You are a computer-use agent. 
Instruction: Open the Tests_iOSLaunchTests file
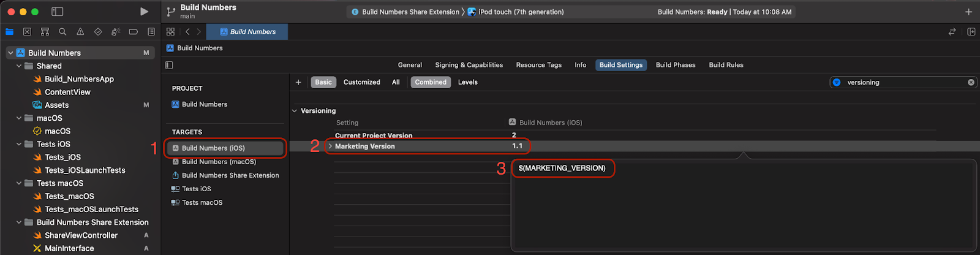click(85, 170)
